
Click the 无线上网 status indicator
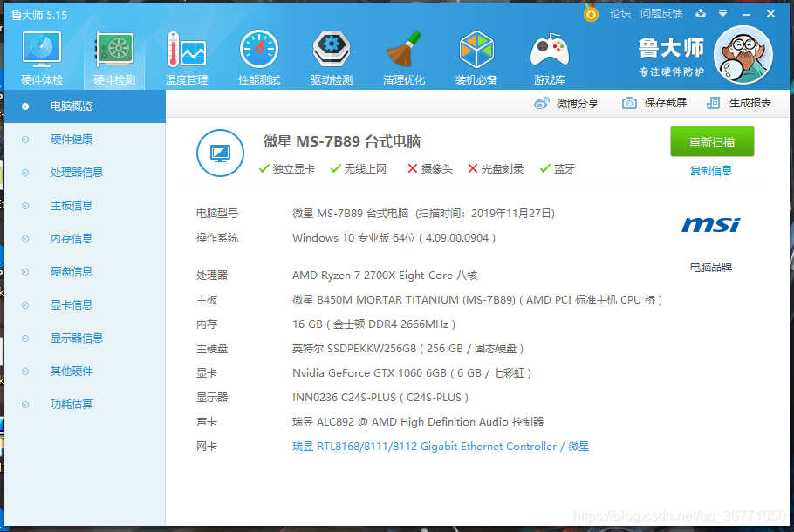359,169
